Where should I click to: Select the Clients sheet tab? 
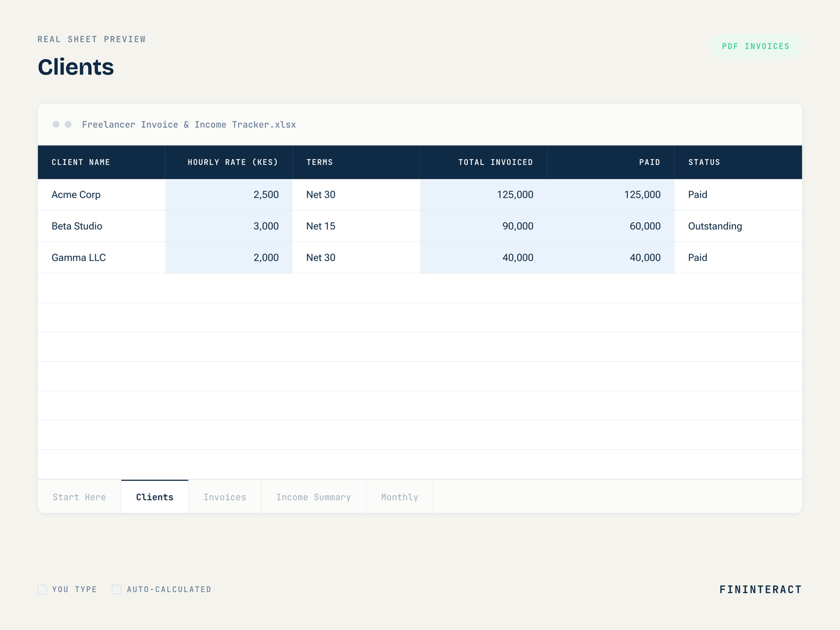point(155,497)
